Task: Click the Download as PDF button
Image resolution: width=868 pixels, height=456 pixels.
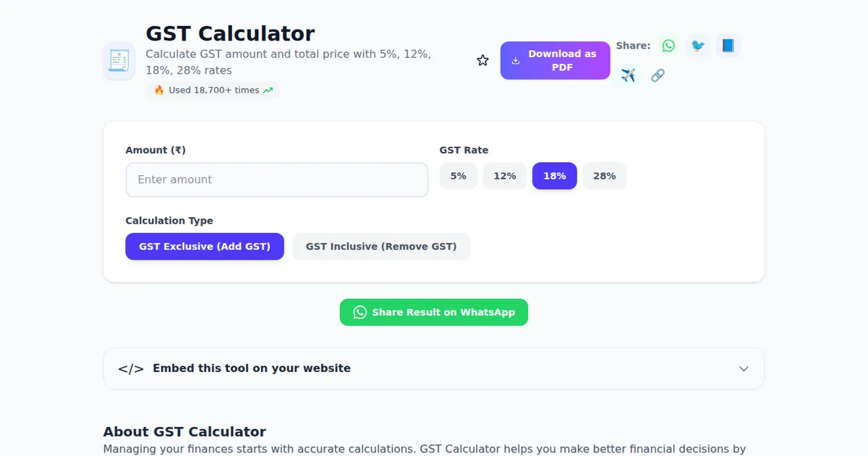Action: point(555,61)
